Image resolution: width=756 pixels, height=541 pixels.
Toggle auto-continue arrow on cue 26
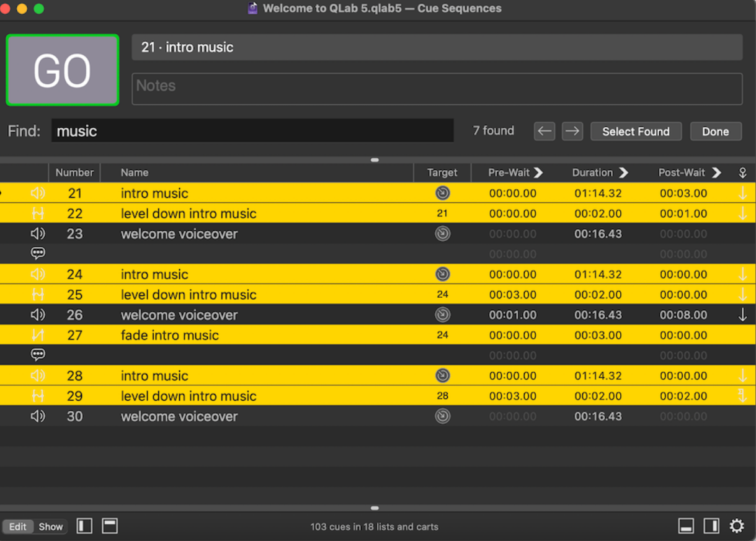(742, 315)
